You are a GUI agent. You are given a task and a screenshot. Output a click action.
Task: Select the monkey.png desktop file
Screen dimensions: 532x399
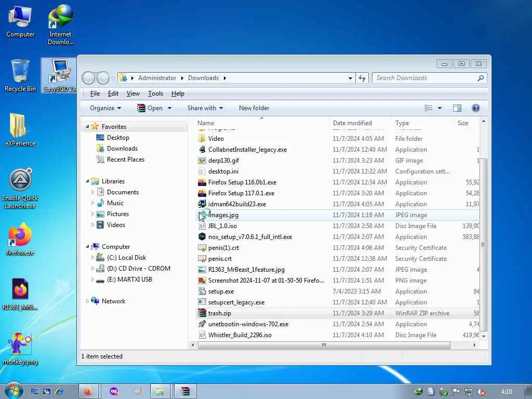click(x=20, y=348)
